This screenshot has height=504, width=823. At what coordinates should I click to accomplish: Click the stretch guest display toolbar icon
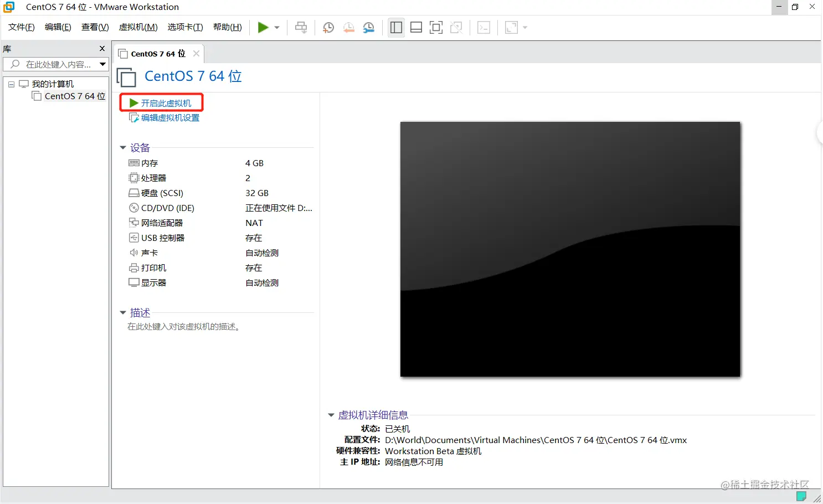[511, 27]
